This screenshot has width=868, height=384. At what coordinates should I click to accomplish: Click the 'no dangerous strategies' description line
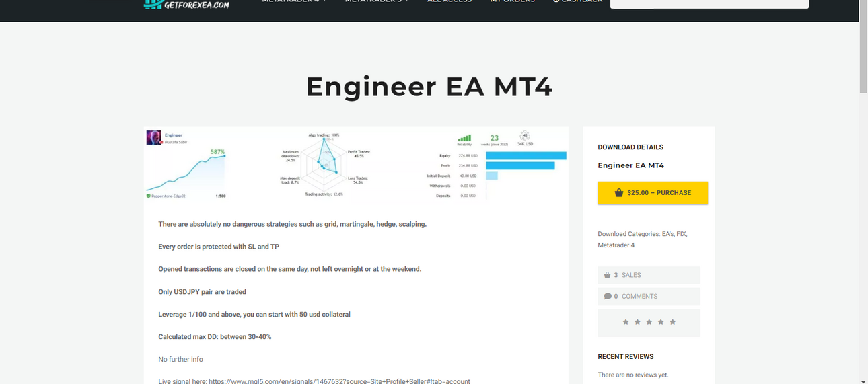(293, 224)
